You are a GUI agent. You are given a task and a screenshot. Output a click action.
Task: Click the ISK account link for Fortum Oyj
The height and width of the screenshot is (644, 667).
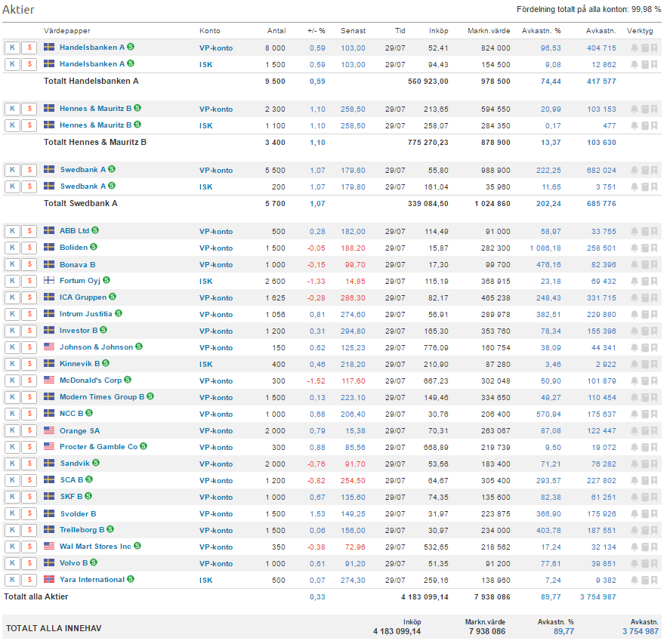[x=206, y=282]
